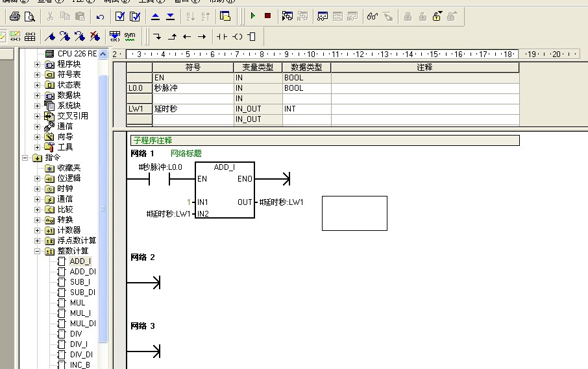Select the ADD_I box in network 1

(225, 190)
